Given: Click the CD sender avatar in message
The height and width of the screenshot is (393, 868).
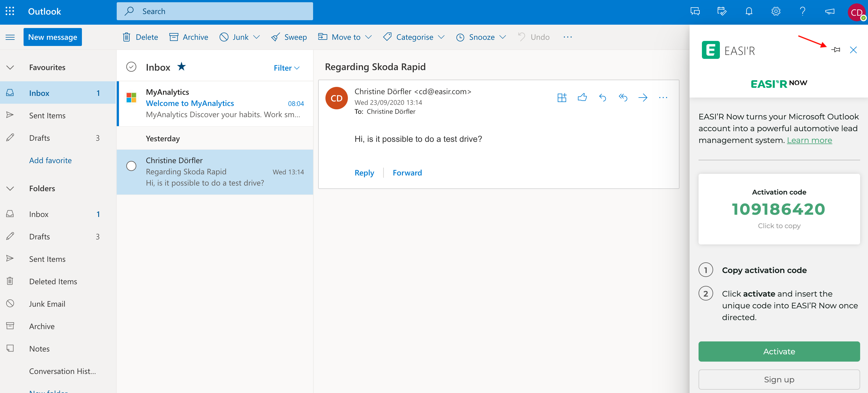Looking at the screenshot, I should point(336,98).
